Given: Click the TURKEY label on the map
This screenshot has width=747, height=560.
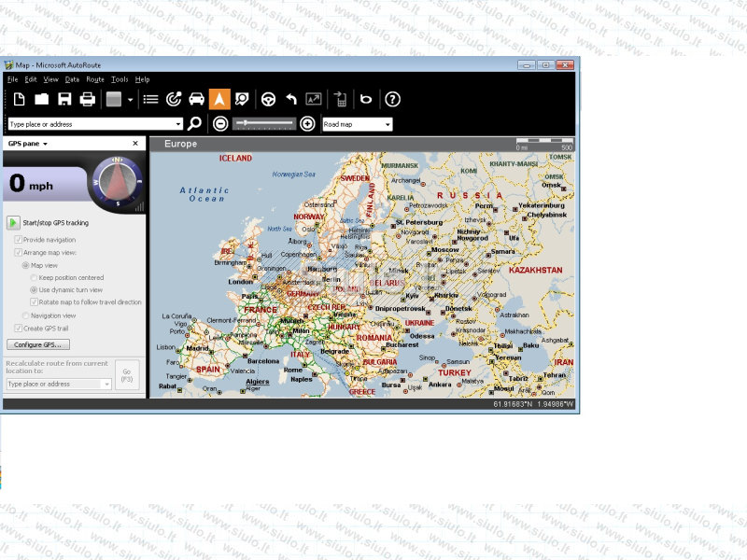Looking at the screenshot, I should pos(455,372).
